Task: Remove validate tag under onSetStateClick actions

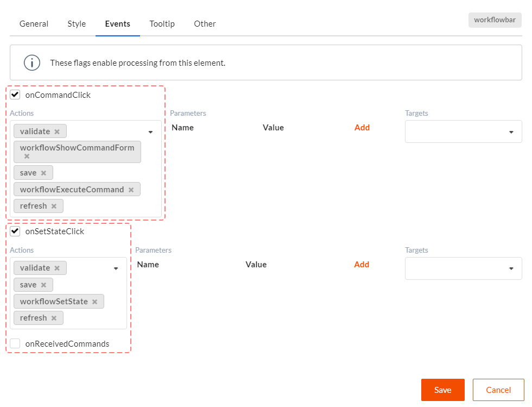Action: click(57, 268)
